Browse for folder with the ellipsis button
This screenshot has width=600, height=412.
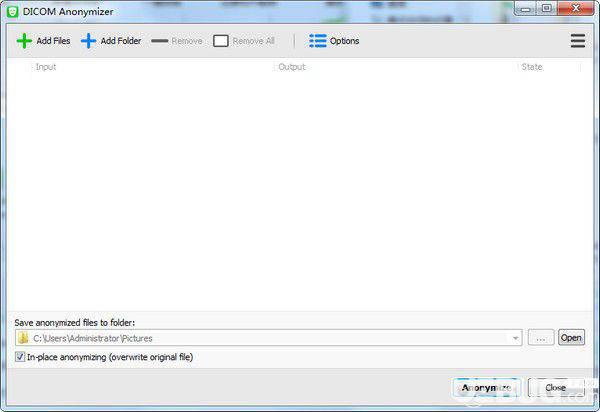tap(540, 338)
